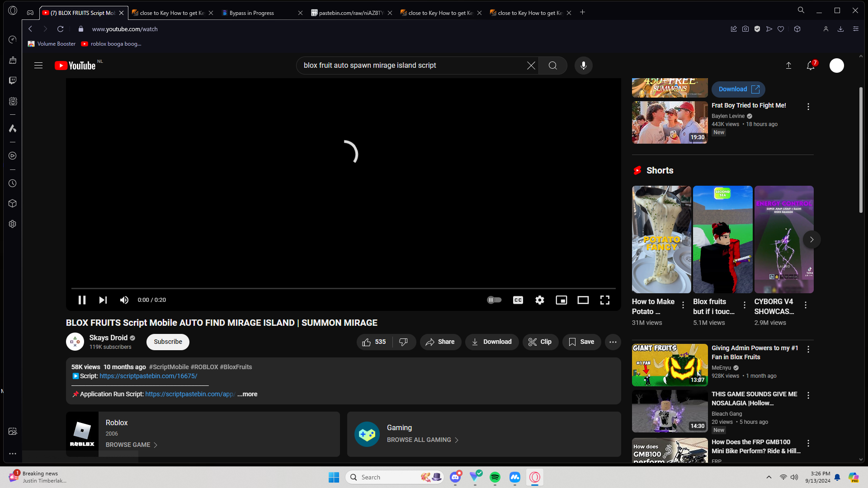Reload the current page
Screen dimensions: 868x488
[x=60, y=29]
